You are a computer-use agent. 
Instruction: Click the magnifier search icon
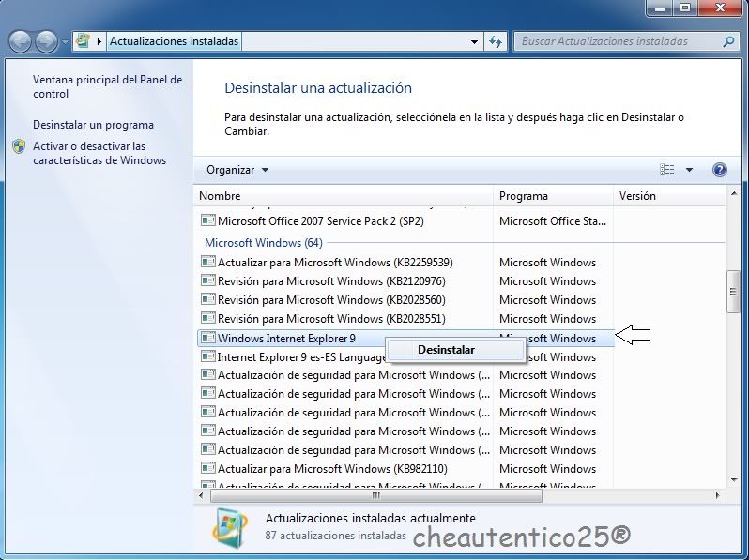tap(728, 41)
